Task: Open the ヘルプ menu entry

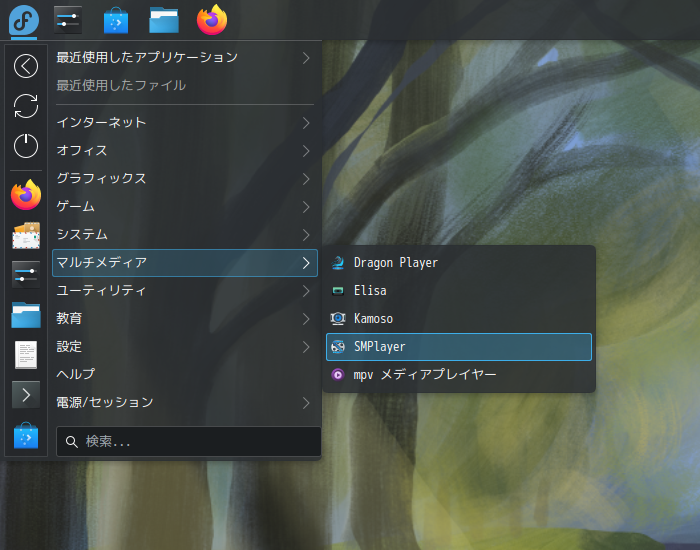Action: pyautogui.click(x=185, y=374)
